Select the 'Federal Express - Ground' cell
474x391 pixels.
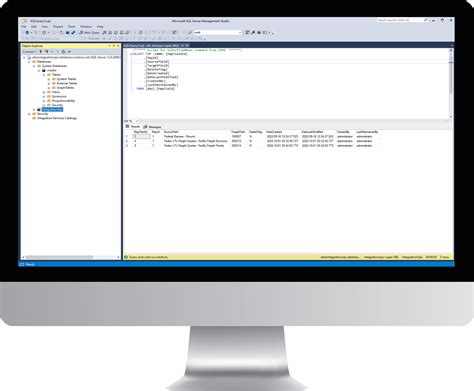pyautogui.click(x=179, y=136)
